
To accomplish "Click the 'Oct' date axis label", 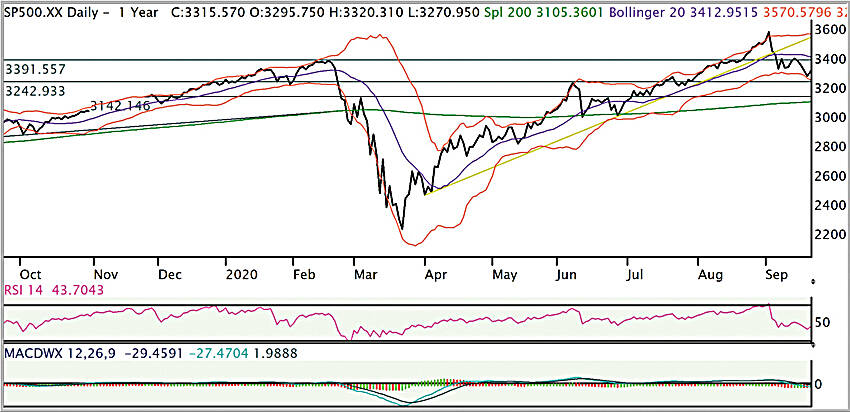I will [x=31, y=275].
